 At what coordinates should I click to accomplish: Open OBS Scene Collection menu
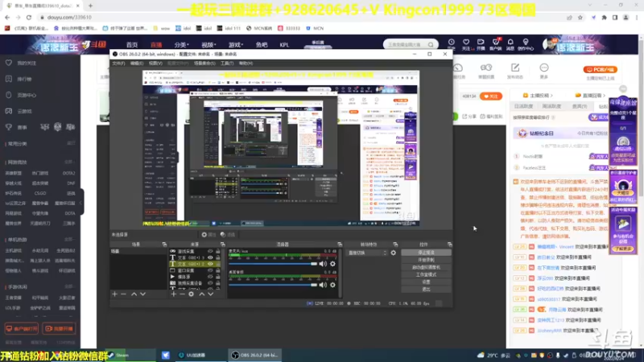coord(204,64)
